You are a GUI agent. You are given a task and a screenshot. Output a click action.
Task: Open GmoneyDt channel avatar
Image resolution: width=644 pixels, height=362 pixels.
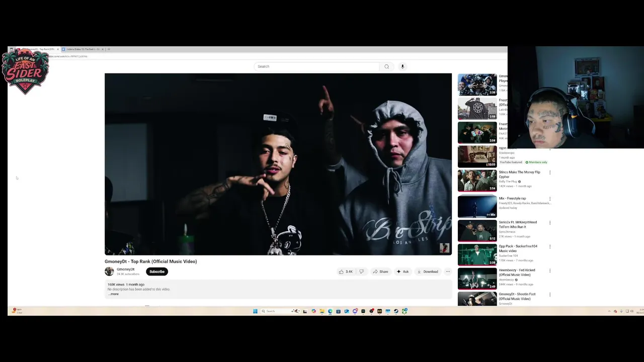point(109,271)
